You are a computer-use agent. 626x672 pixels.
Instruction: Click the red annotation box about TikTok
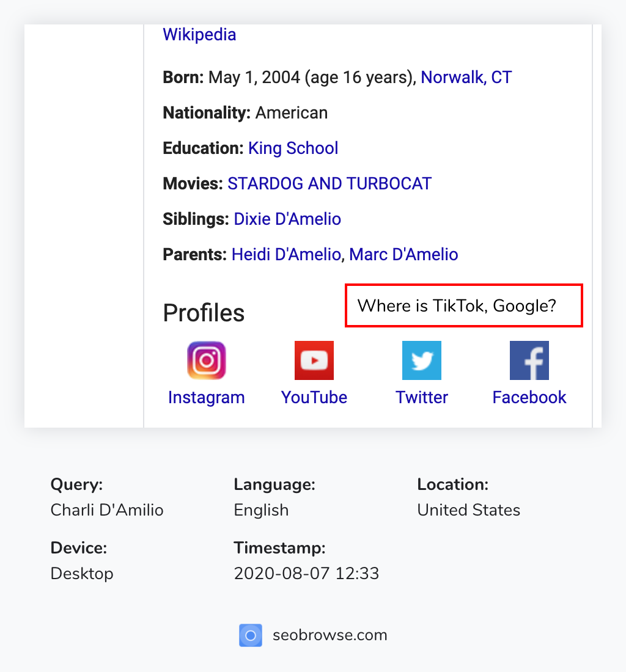463,305
